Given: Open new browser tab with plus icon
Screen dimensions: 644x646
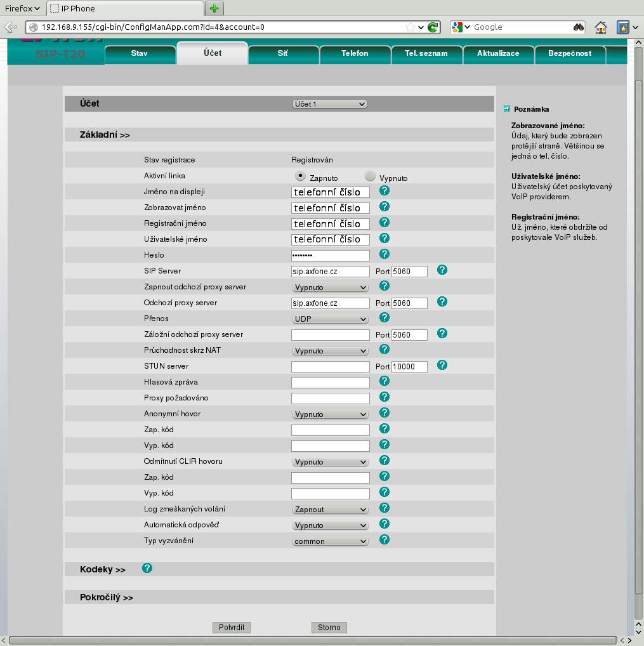Looking at the screenshot, I should (216, 8).
